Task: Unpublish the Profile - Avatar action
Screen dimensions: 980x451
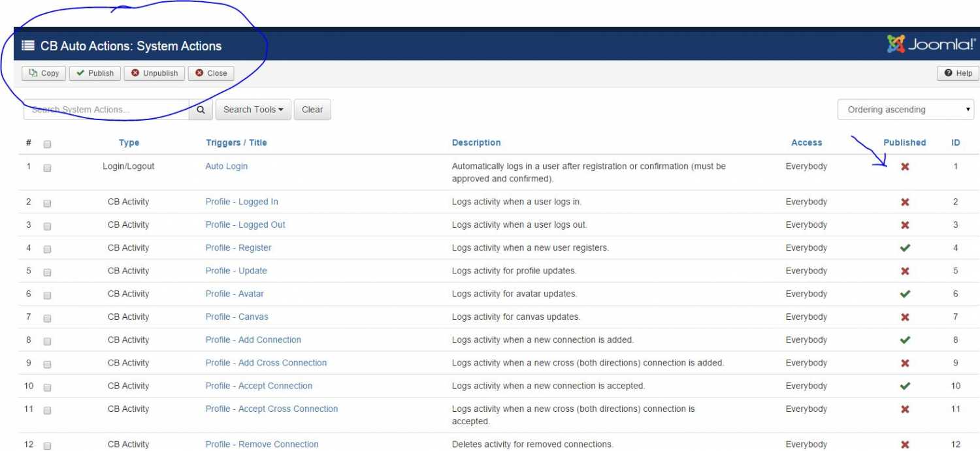Action: coord(905,294)
